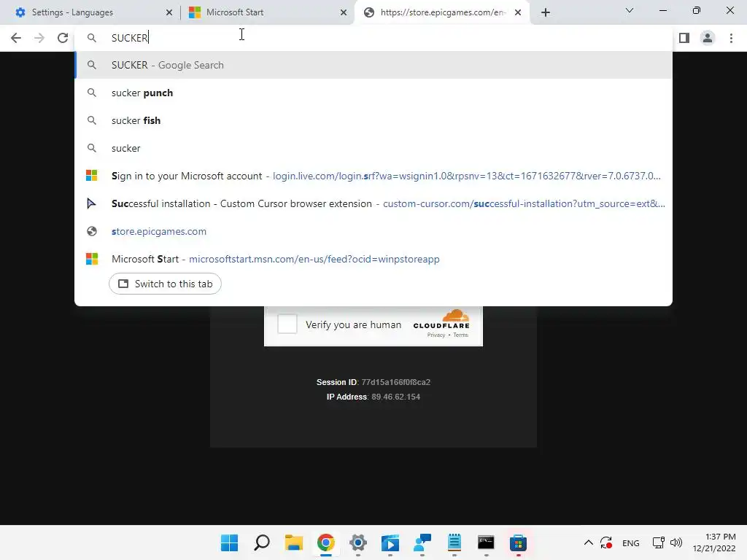The width and height of the screenshot is (747, 560).
Task: Switch to the Microsoft Start tab
Action: tap(267, 12)
